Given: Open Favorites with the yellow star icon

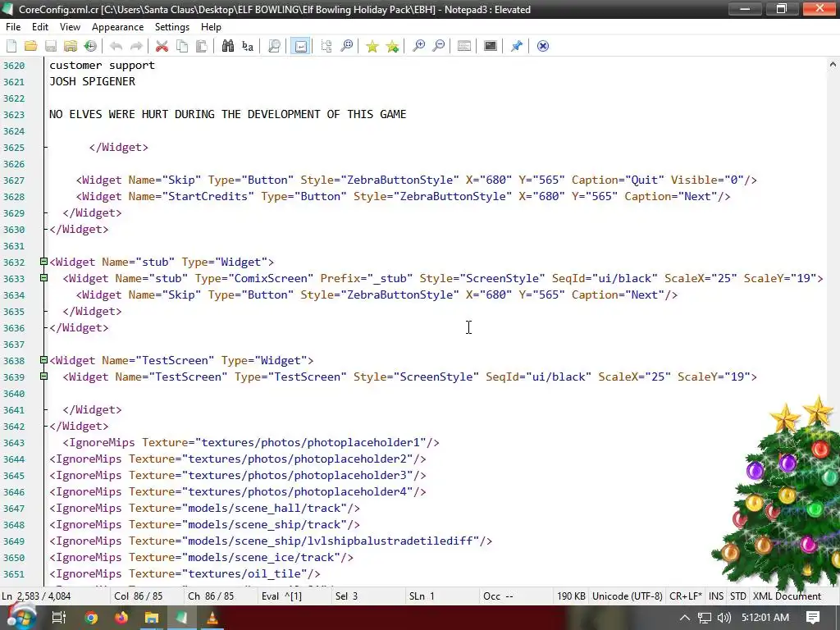Looking at the screenshot, I should pos(372,46).
